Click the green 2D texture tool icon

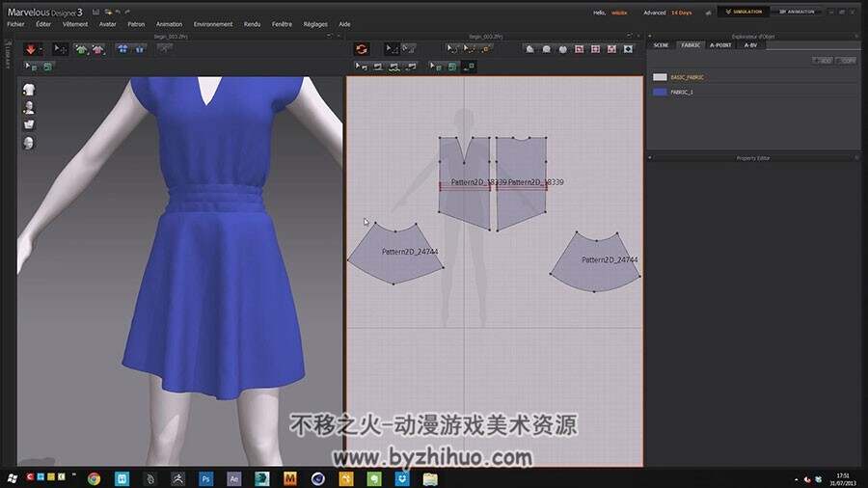[452, 67]
